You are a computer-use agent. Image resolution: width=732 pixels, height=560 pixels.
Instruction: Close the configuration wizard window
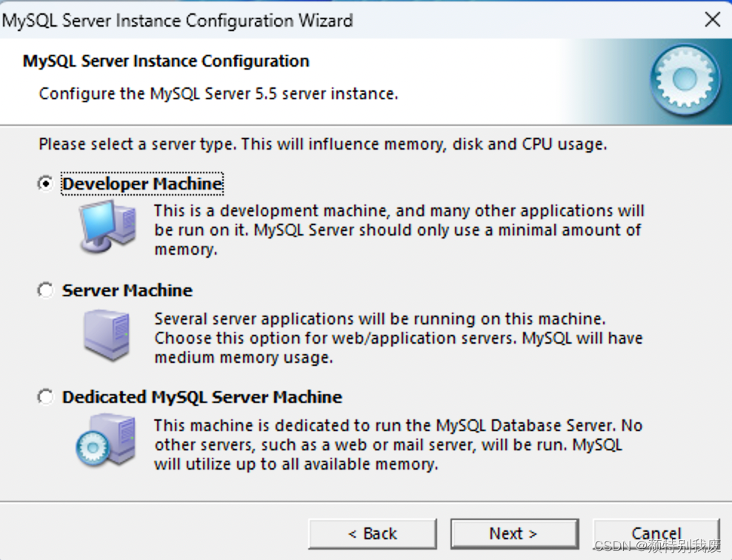click(x=713, y=20)
